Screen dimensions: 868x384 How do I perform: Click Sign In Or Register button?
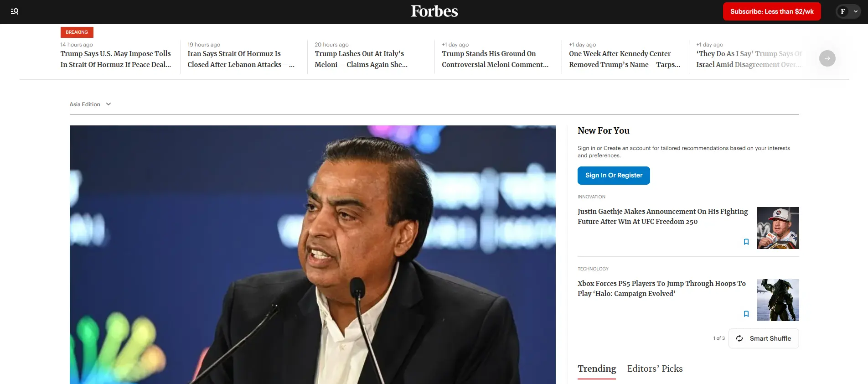pos(614,176)
